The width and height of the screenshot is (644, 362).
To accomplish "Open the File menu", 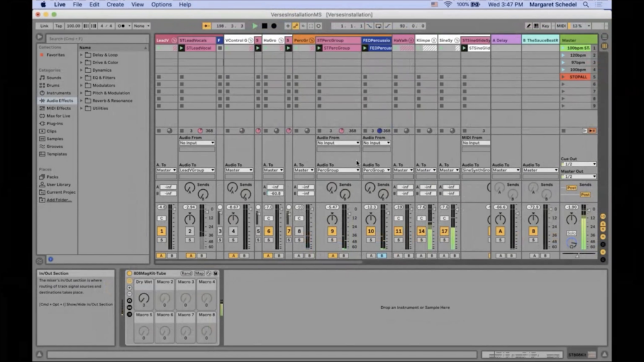I will click(77, 4).
